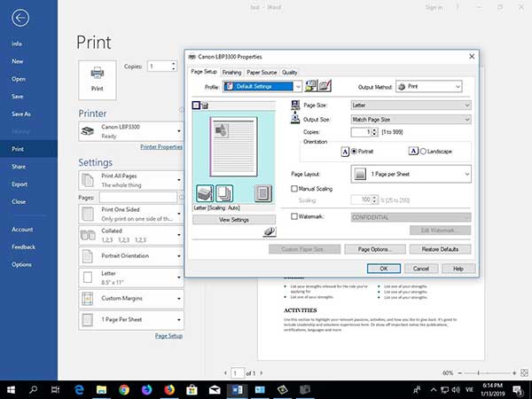This screenshot has height=399, width=532.
Task: Switch to the Finishing tab
Action: pyautogui.click(x=231, y=73)
